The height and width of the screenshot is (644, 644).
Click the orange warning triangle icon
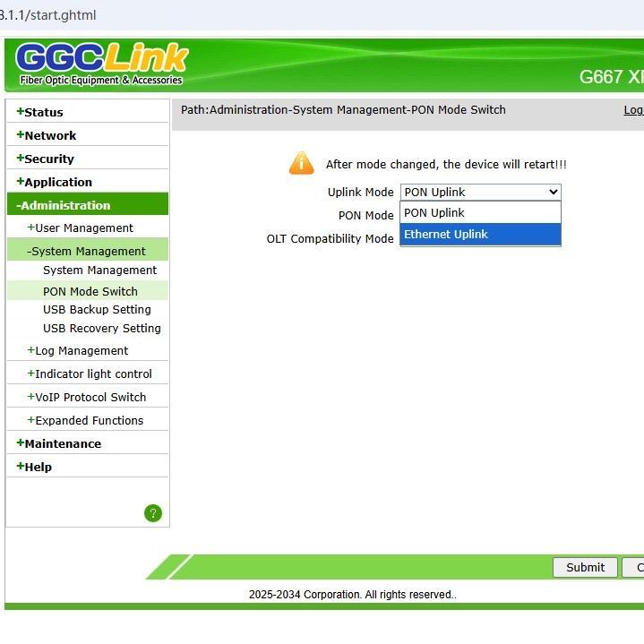[302, 163]
